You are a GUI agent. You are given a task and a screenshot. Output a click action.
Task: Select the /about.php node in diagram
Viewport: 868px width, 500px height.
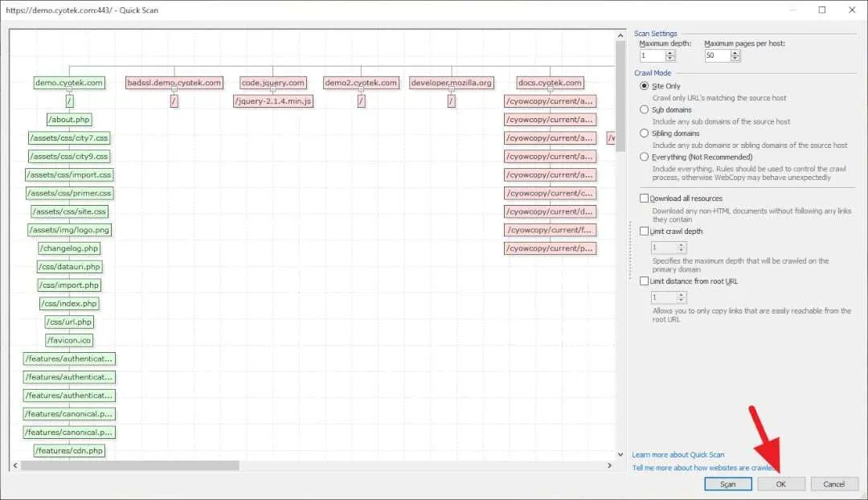coord(69,120)
